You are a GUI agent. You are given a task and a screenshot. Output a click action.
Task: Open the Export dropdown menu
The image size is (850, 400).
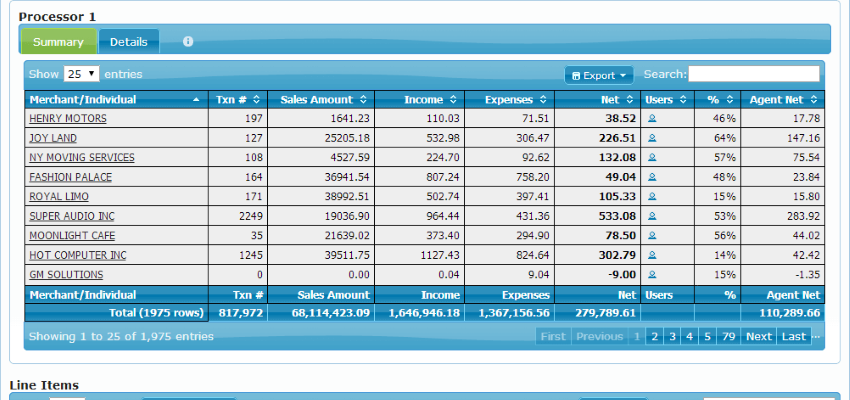[599, 75]
